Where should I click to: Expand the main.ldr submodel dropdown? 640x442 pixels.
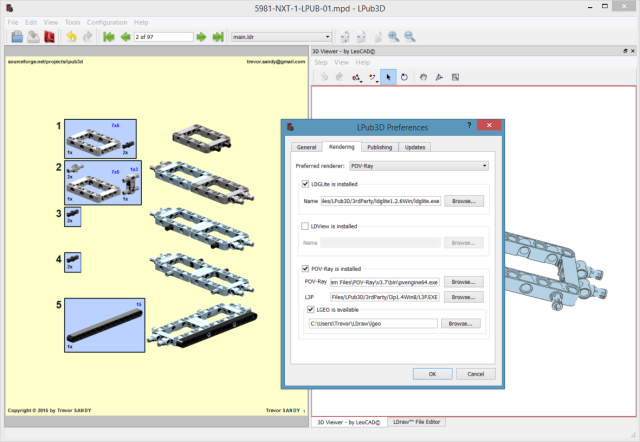pyautogui.click(x=280, y=37)
